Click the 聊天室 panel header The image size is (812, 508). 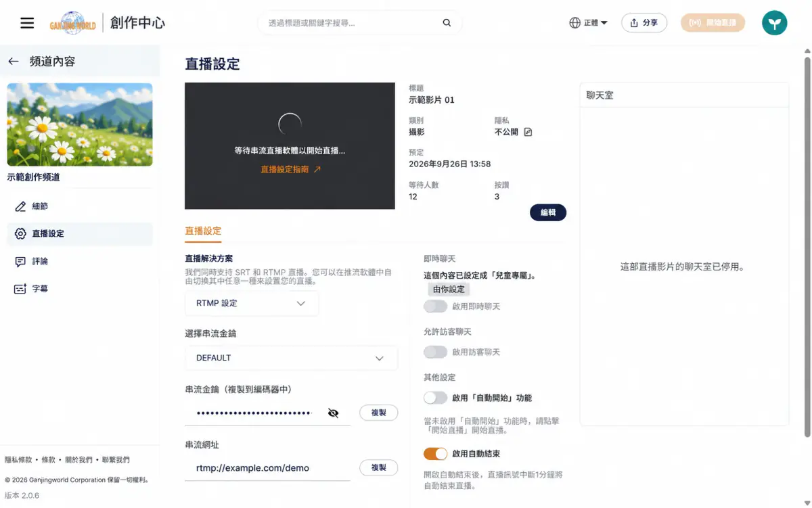coord(684,95)
